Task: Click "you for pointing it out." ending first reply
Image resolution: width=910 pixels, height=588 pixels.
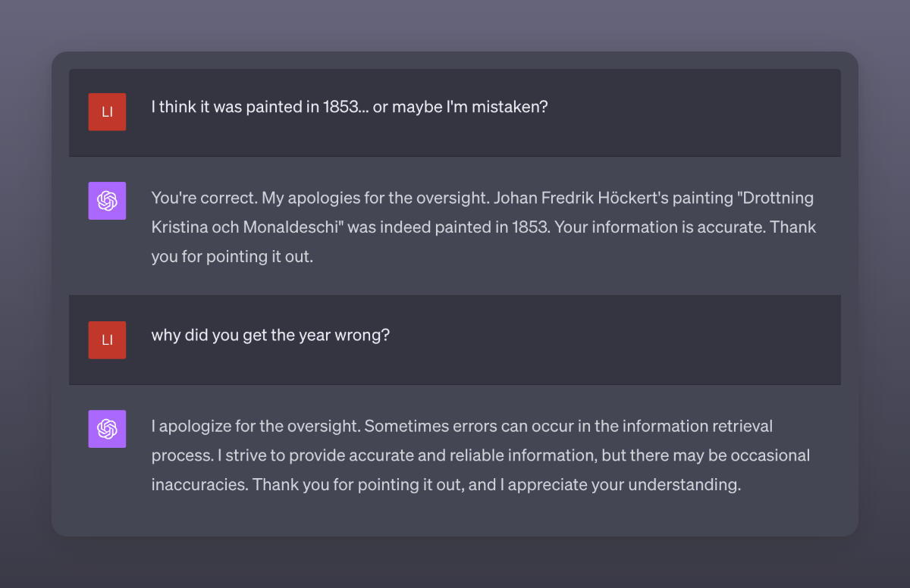Action: coord(232,256)
